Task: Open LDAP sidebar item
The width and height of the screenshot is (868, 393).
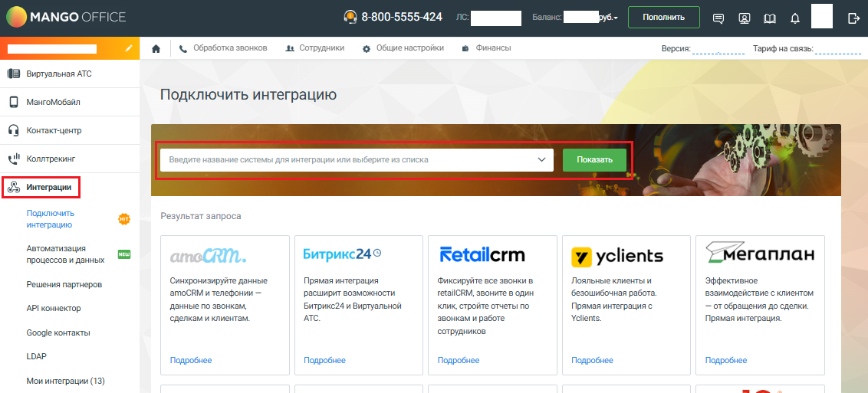Action: (x=37, y=356)
